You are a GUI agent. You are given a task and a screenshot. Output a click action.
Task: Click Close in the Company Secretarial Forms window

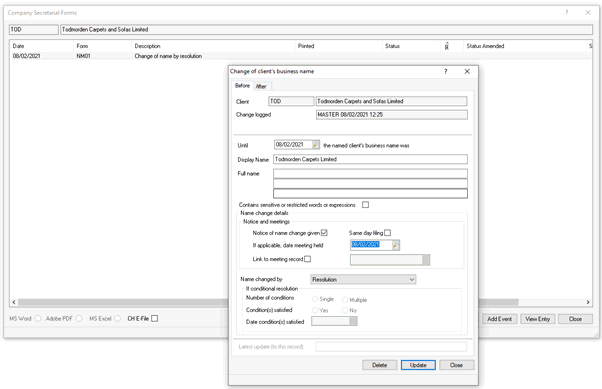575,319
